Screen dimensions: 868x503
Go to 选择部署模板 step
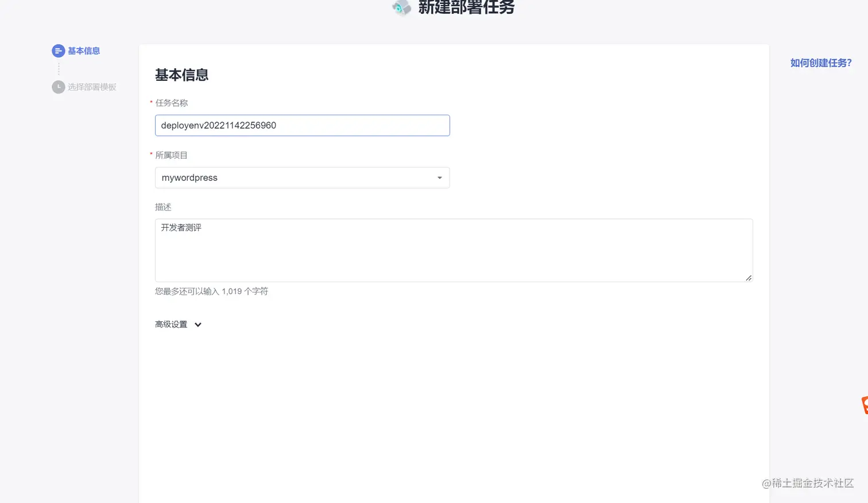pyautogui.click(x=92, y=87)
